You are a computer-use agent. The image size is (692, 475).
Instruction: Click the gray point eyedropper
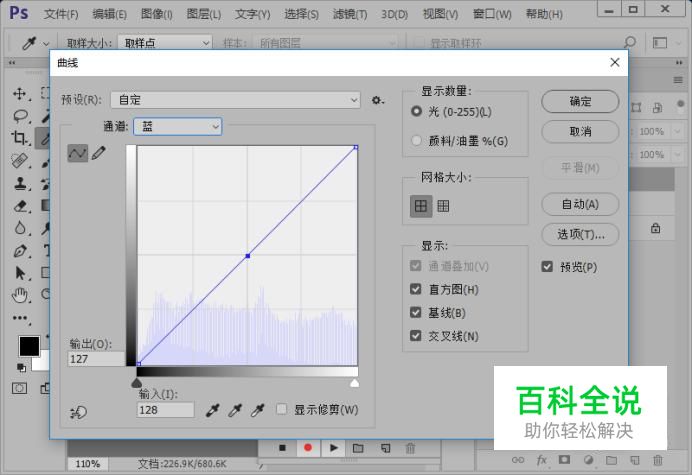(235, 411)
